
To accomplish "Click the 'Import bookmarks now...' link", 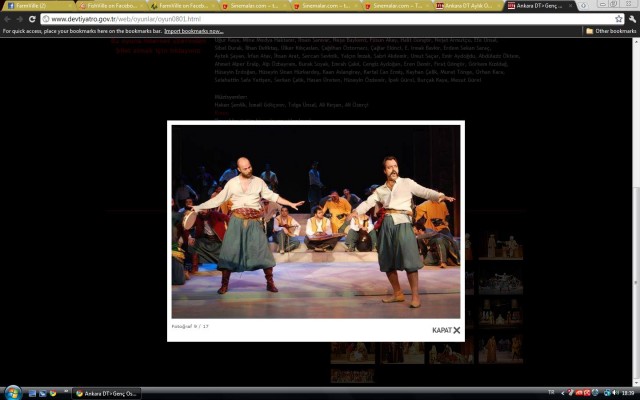I will click(193, 31).
